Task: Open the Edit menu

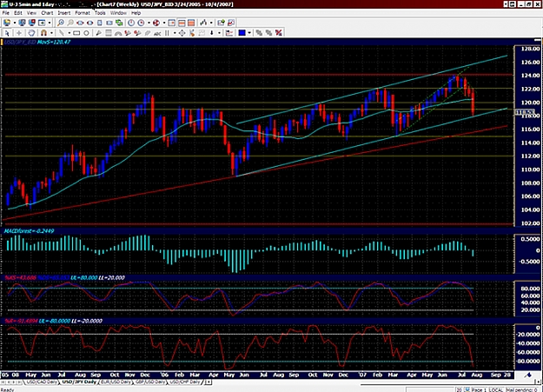Action: [x=18, y=13]
